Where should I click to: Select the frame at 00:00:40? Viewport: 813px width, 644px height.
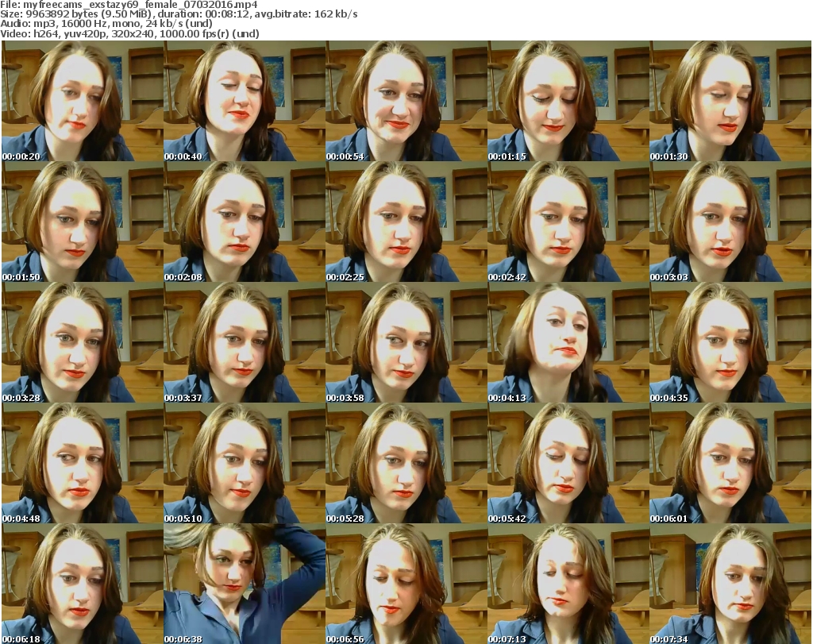click(244, 101)
